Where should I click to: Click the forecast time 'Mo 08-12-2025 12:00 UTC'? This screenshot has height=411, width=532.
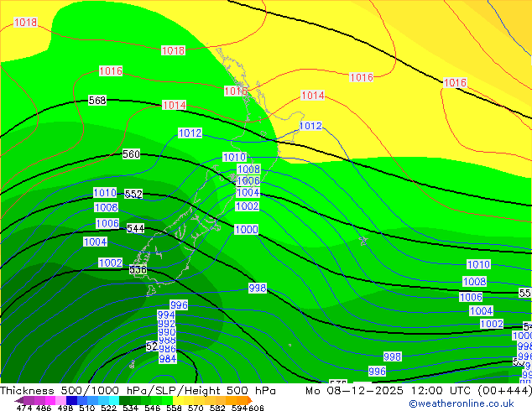pos(389,391)
